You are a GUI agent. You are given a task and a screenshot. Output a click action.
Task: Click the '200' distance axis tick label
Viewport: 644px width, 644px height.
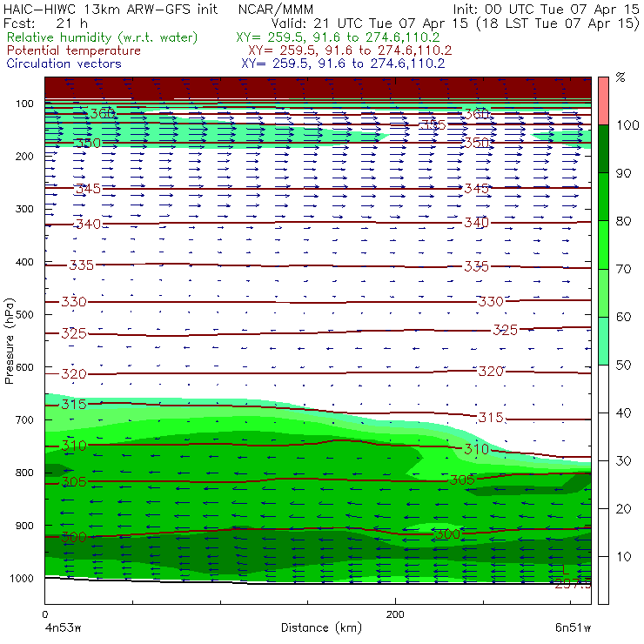395,614
